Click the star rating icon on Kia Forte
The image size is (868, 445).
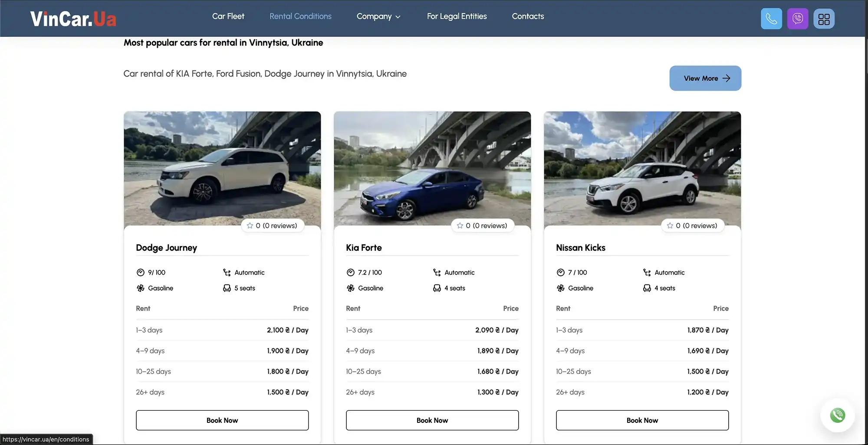tap(460, 226)
